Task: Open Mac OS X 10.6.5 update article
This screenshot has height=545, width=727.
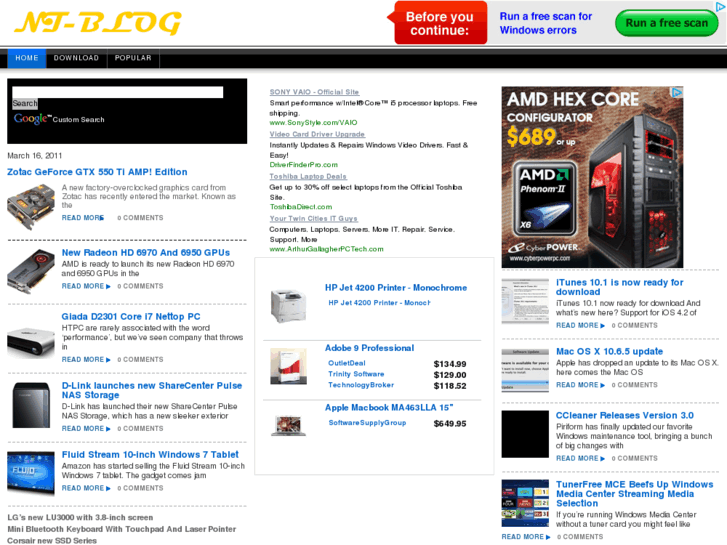Action: pos(609,352)
